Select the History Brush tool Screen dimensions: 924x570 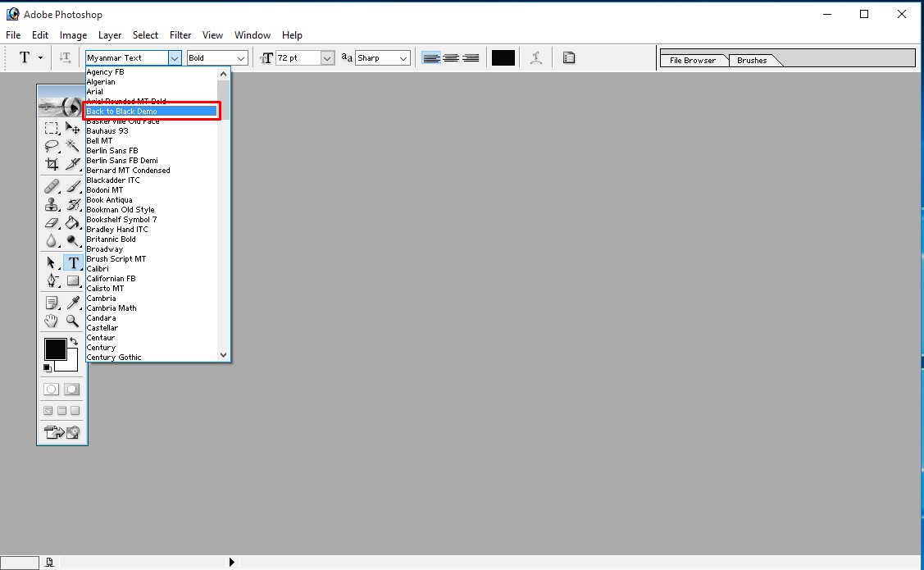pyautogui.click(x=72, y=204)
